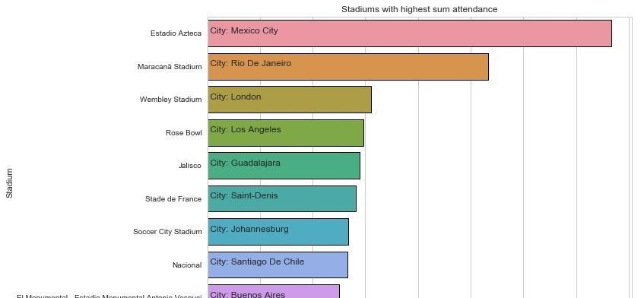Select the green Rose Bowl bar
The height and width of the screenshot is (298, 644).
click(286, 133)
